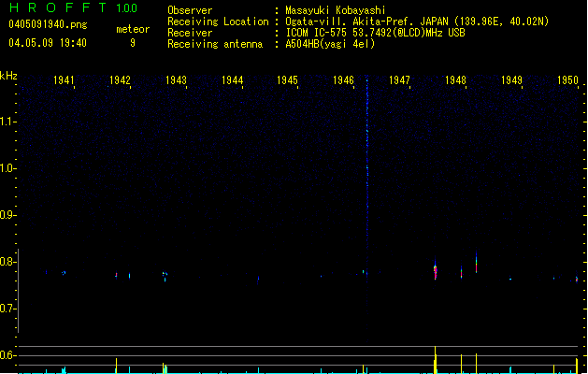
Task: Click receiver ICOM IC-575 frequency text
Action: coord(375,33)
